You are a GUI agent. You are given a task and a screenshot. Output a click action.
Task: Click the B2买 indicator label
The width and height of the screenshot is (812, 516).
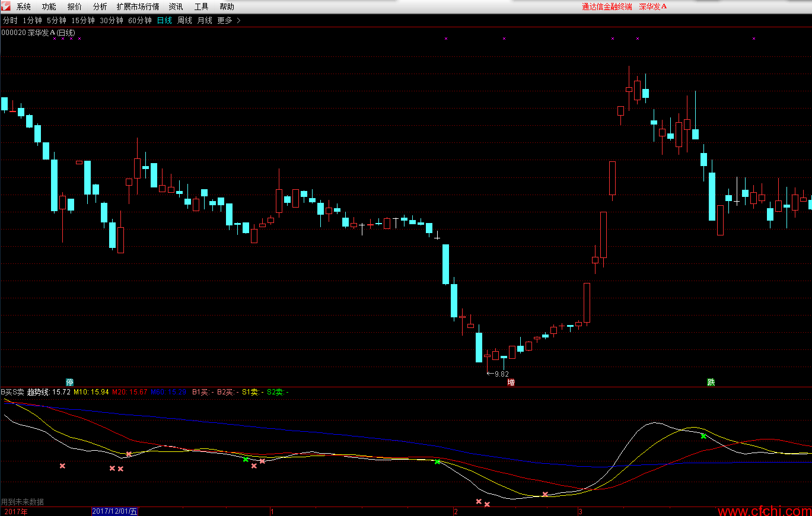[228, 392]
